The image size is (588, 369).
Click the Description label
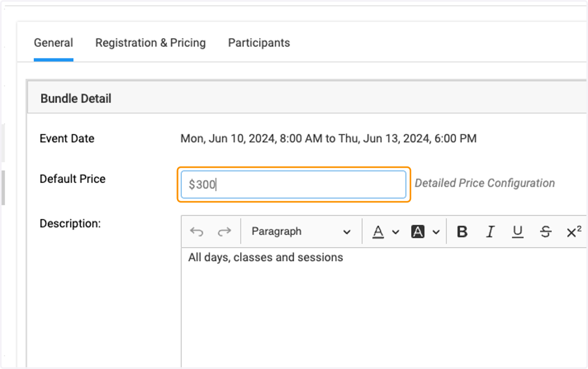pyautogui.click(x=70, y=223)
